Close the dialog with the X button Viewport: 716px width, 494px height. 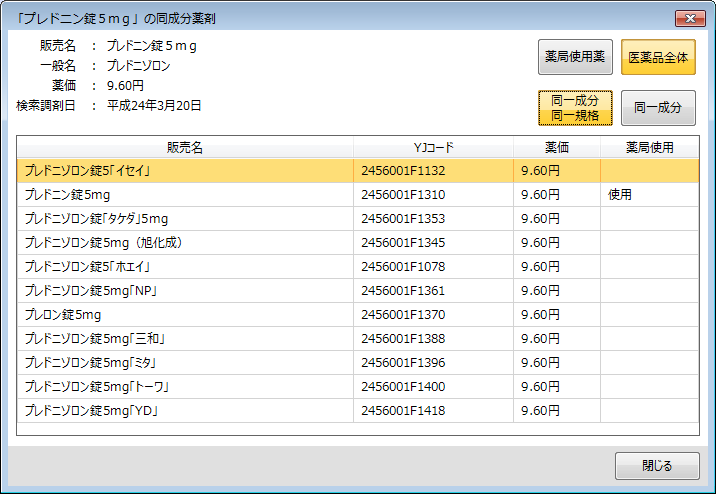[x=690, y=18]
